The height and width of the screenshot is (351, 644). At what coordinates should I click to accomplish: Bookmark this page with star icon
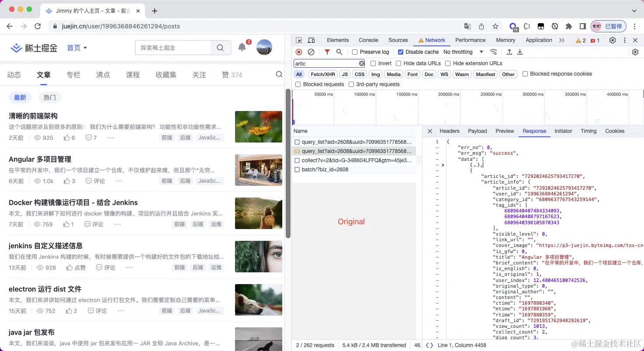click(495, 26)
